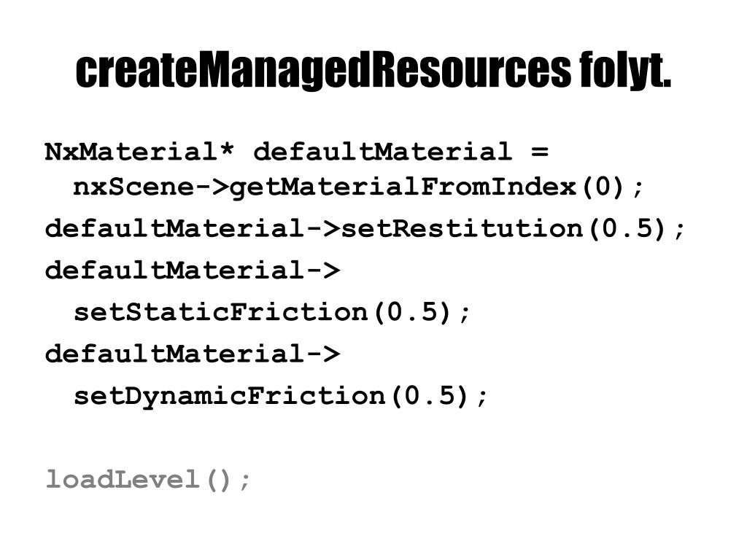Click setRestitution(0.5) method call

tap(503, 228)
